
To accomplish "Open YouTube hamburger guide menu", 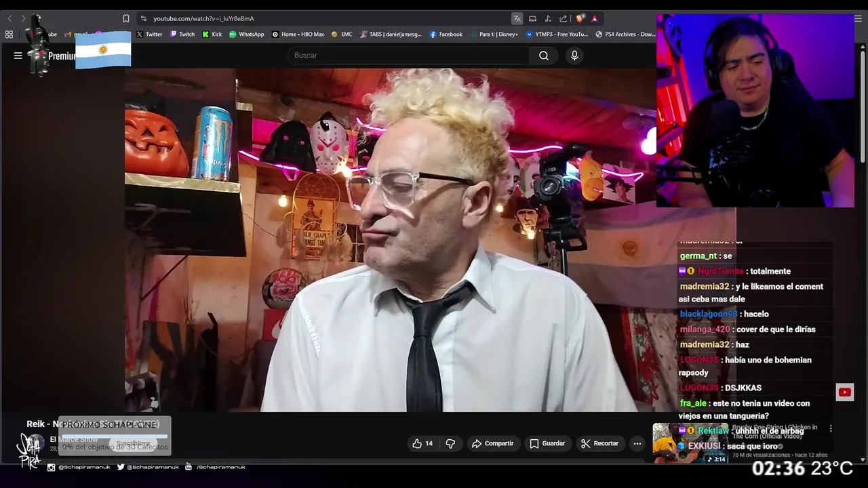I will 18,56.
